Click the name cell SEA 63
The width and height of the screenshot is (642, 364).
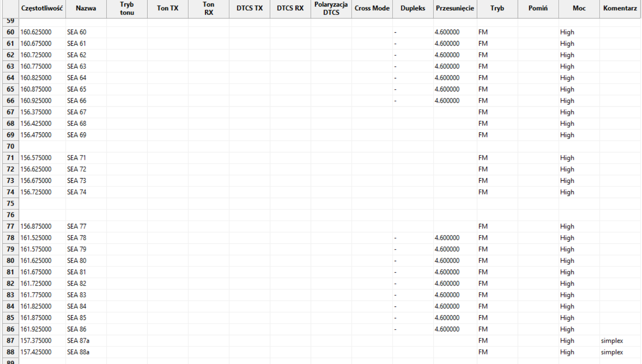(77, 66)
